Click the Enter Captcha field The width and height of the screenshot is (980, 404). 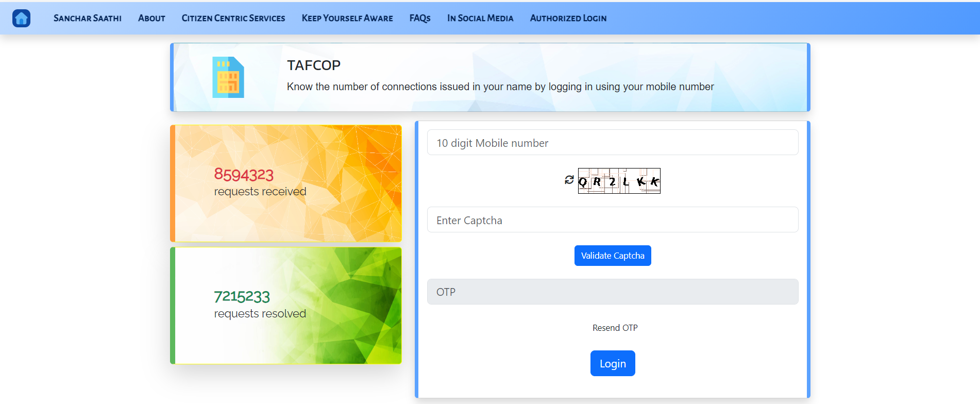click(x=612, y=220)
